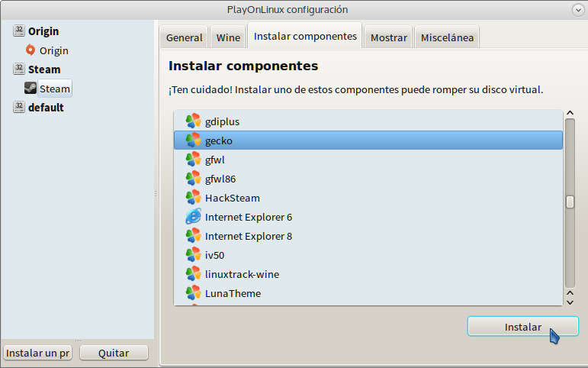588x368 pixels.
Task: Switch to the Miscelánea tab
Action: (x=447, y=37)
